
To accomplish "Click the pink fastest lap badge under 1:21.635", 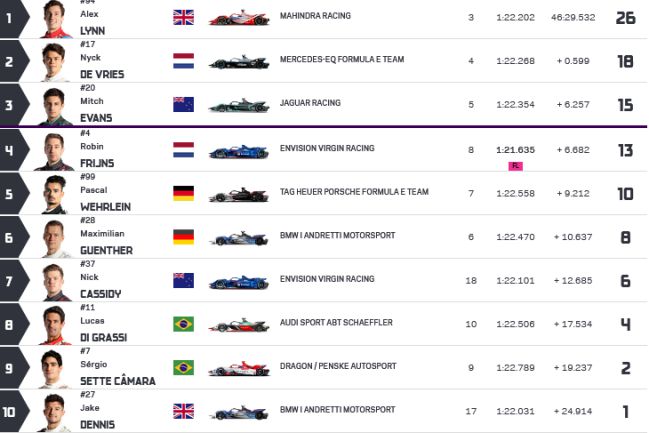I will pos(515,166).
